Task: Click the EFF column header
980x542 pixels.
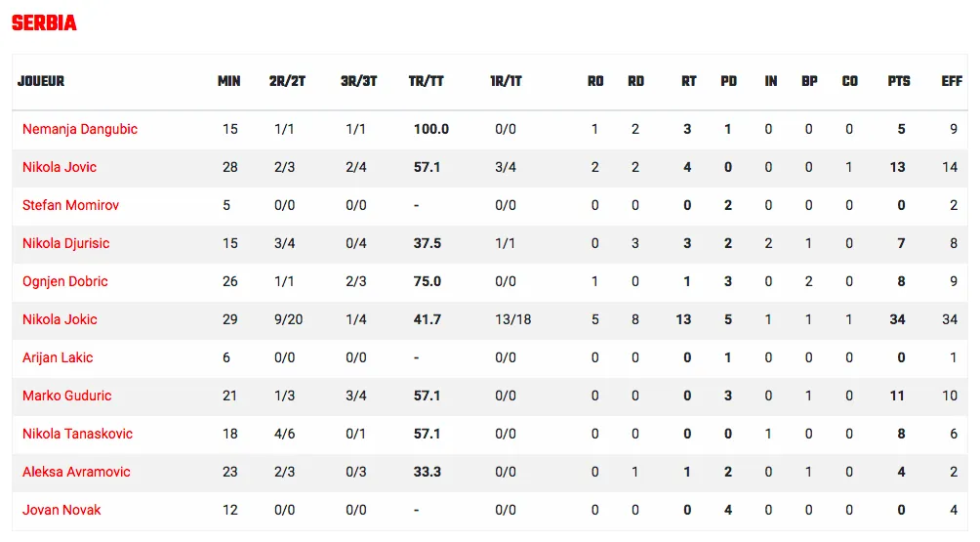Action: point(952,82)
